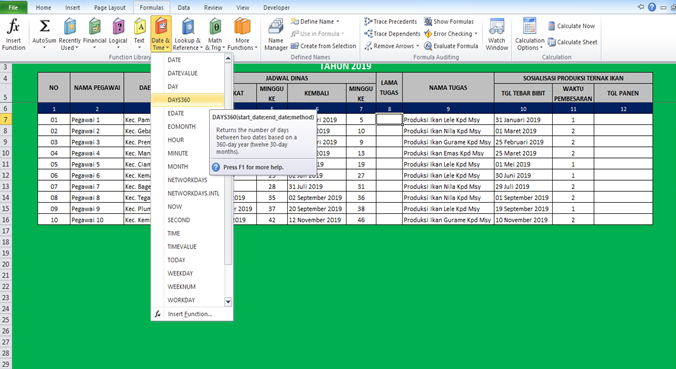
Task: Click Trace Precedents
Action: tap(391, 22)
